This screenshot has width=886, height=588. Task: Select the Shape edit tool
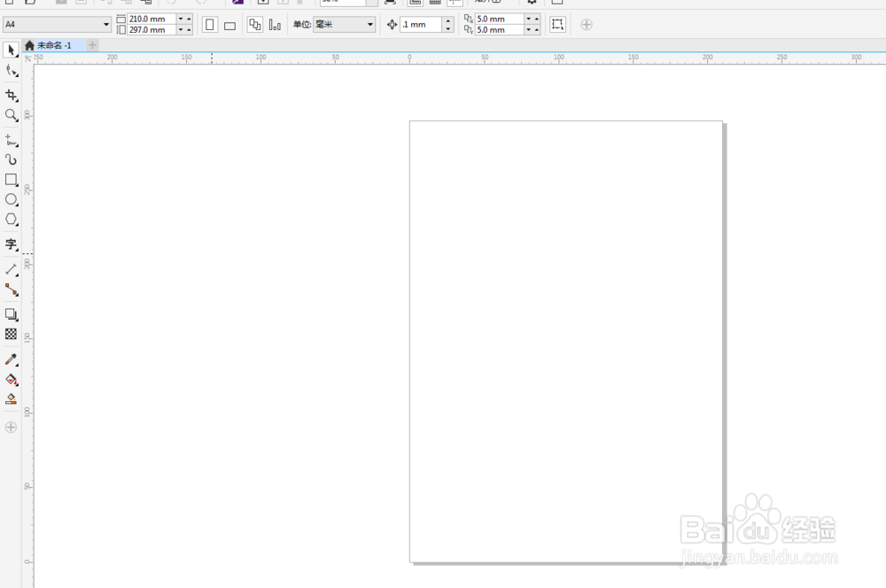11,71
